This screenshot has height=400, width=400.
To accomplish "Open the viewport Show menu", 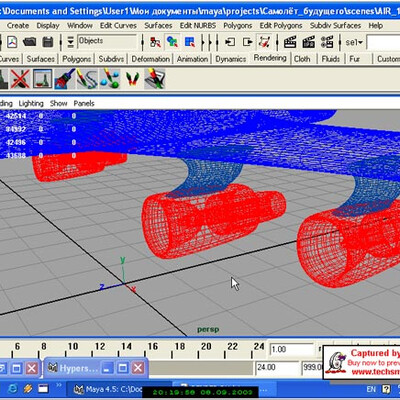I will 59,104.
